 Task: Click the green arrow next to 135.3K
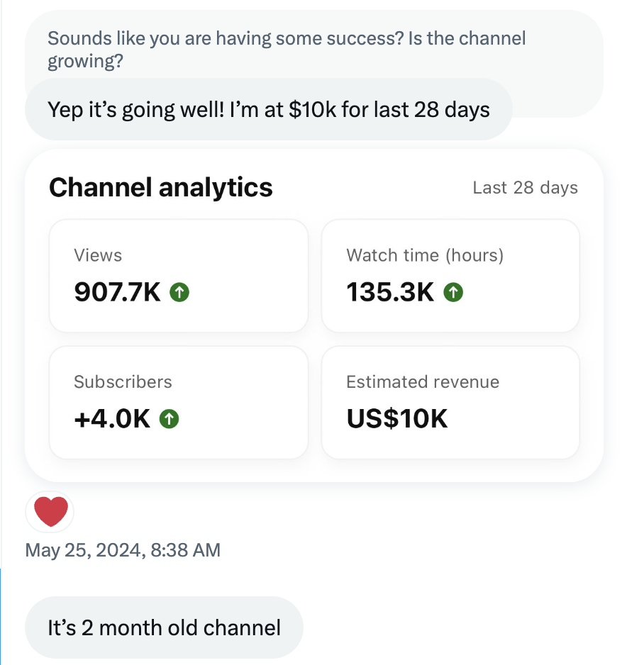[x=453, y=292]
